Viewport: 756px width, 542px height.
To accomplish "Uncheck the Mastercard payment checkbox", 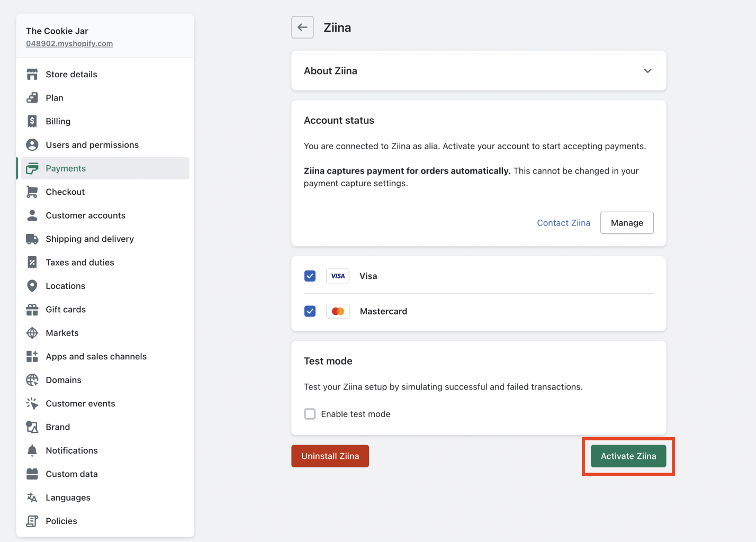I will click(310, 311).
